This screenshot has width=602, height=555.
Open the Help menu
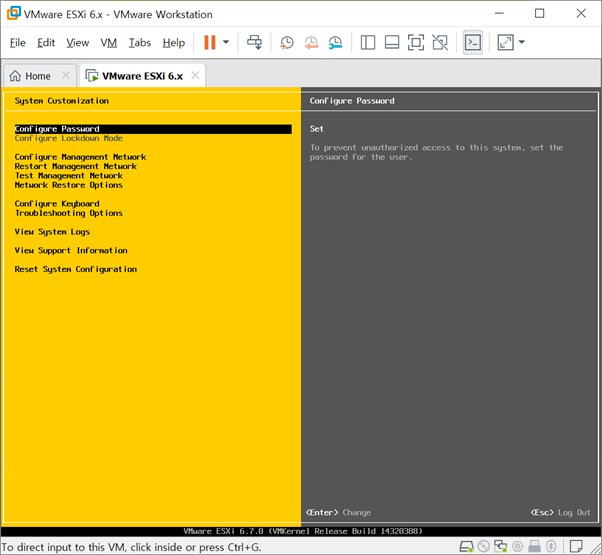[174, 43]
